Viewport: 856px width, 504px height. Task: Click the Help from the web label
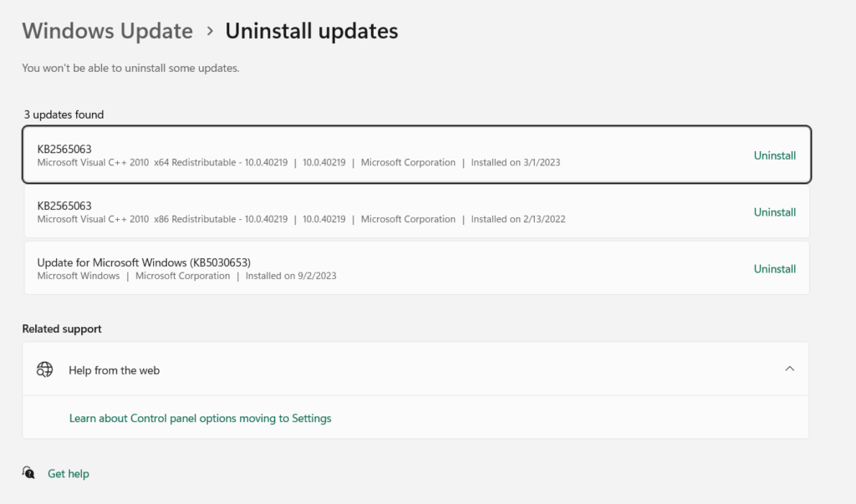(x=114, y=370)
